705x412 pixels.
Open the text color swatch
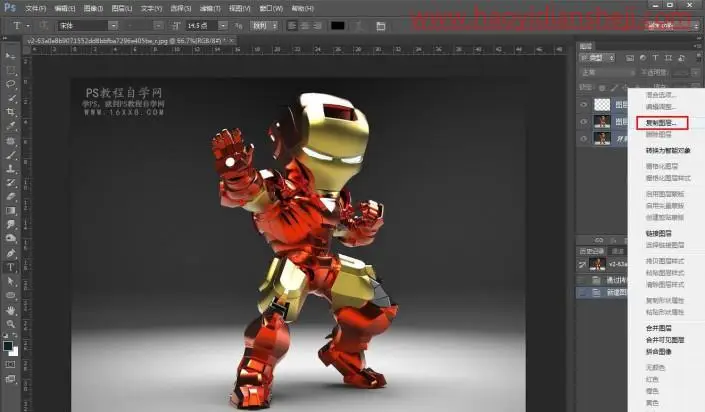(338, 26)
